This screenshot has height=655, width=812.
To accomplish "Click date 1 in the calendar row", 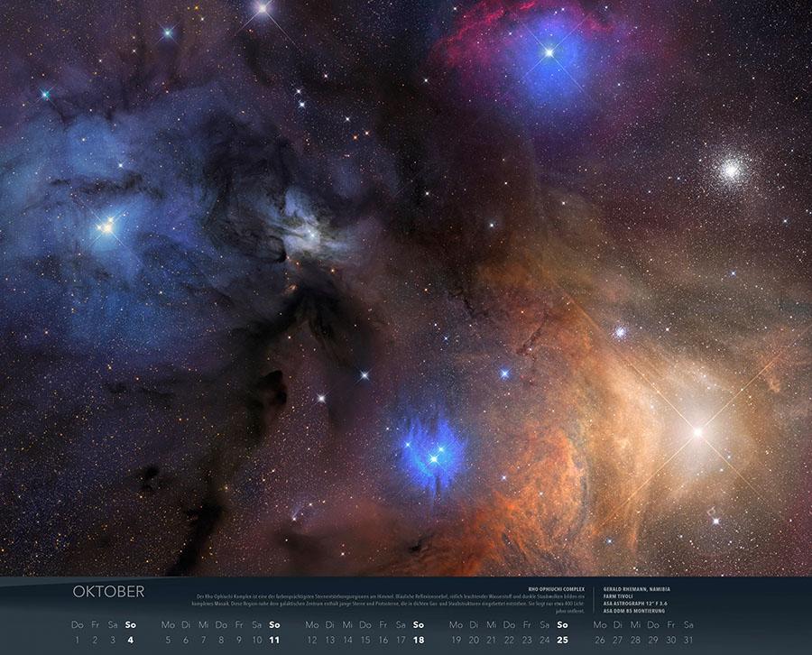I will (x=78, y=640).
